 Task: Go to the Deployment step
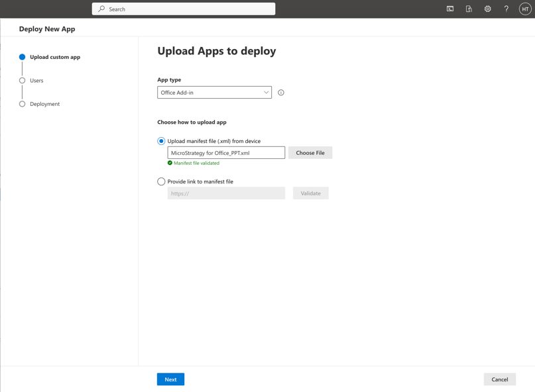tap(44, 104)
